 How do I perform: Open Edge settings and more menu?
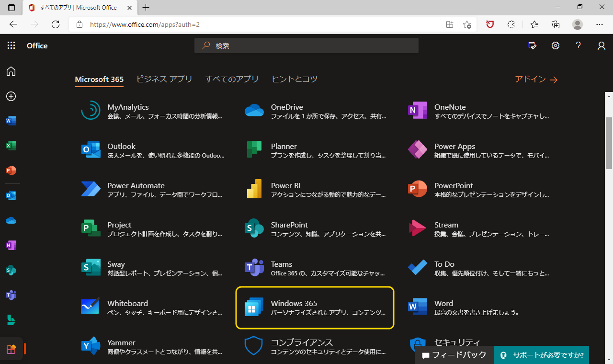point(600,24)
